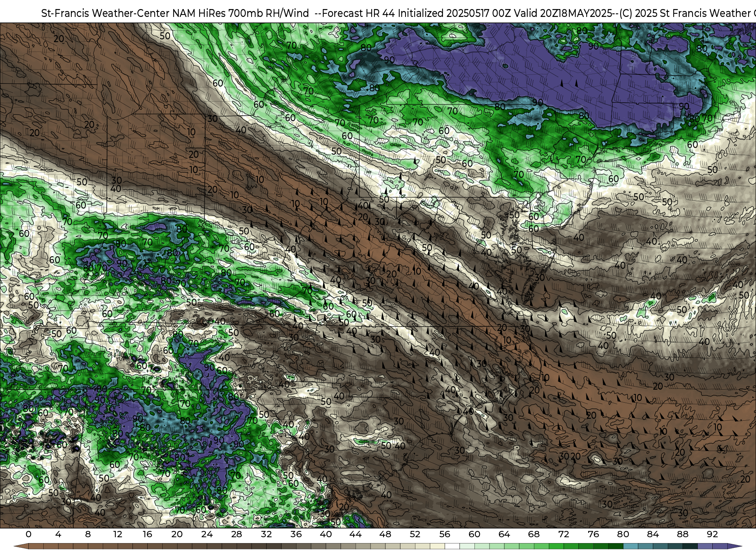The image size is (756, 551).
Task: Click the color scale label "92"
Action: click(x=712, y=534)
